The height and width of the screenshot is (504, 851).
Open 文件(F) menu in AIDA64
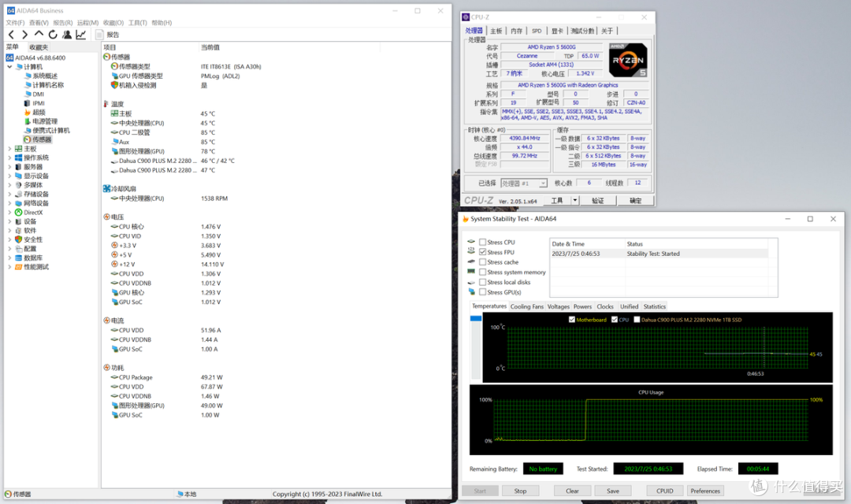coord(15,23)
